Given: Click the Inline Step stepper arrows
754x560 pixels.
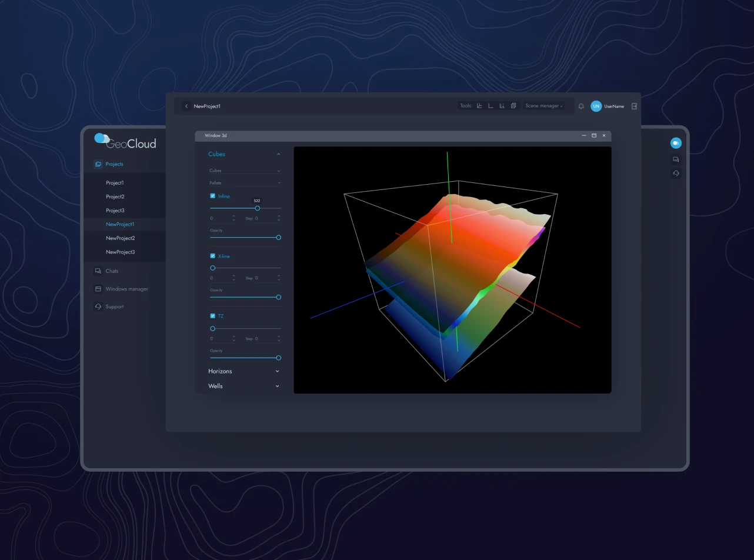Looking at the screenshot, I should click(279, 218).
